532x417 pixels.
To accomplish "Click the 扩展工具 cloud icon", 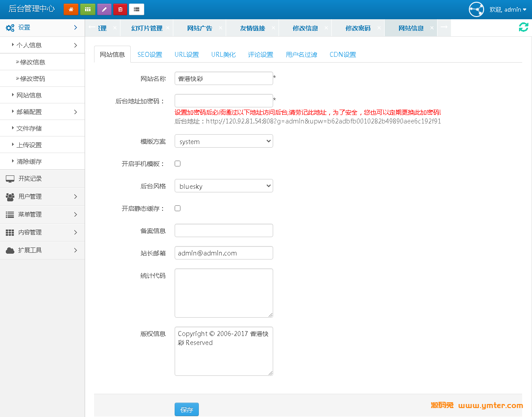I will coord(10,251).
